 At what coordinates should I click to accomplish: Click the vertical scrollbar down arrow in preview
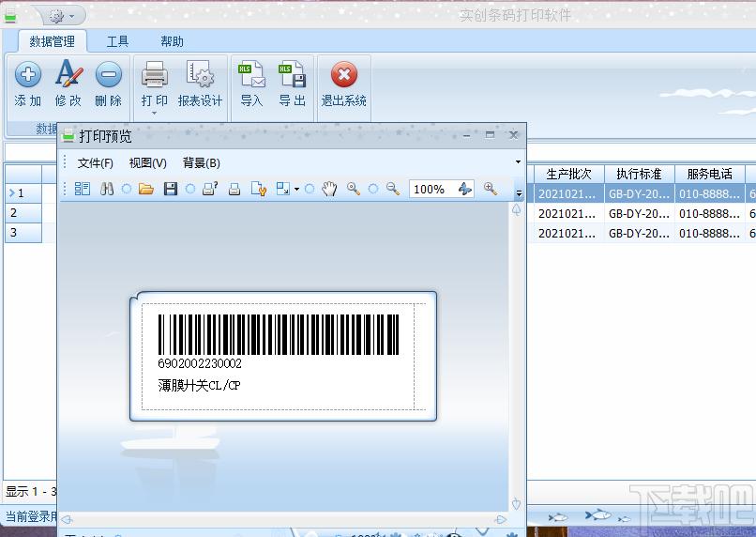(x=516, y=504)
